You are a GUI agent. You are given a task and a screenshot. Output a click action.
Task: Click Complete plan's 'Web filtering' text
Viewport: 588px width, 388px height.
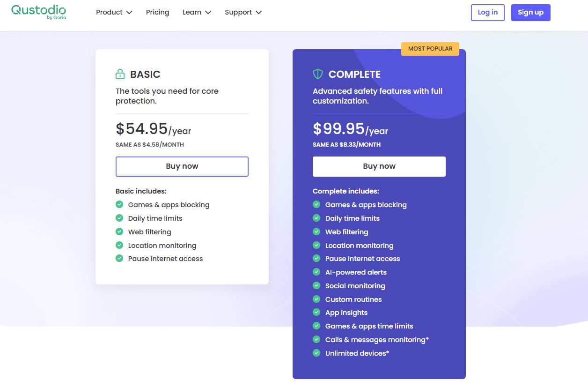point(347,232)
